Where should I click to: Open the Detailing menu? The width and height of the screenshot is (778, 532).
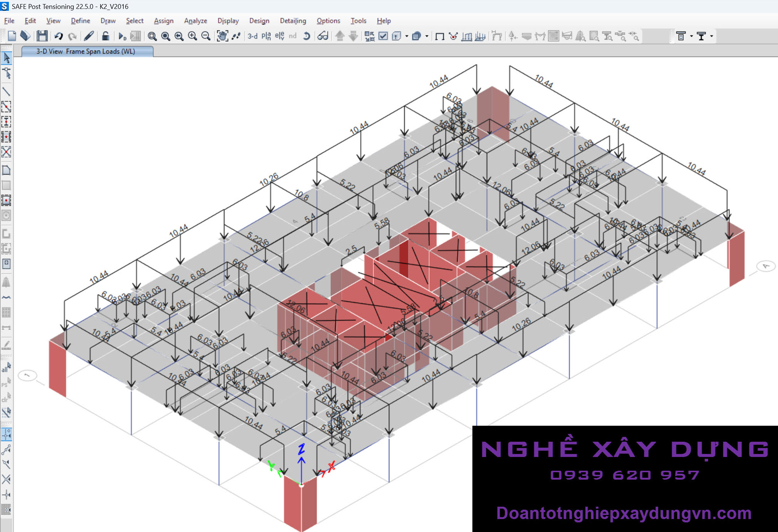pos(293,21)
